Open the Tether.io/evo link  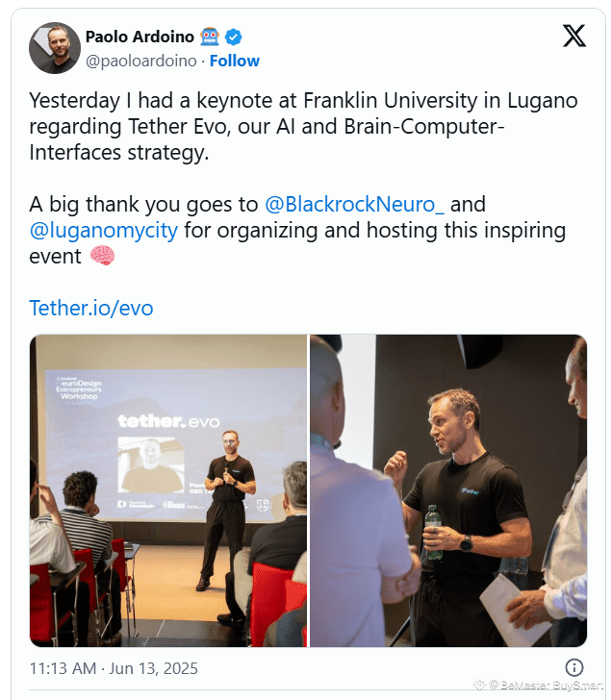[91, 308]
